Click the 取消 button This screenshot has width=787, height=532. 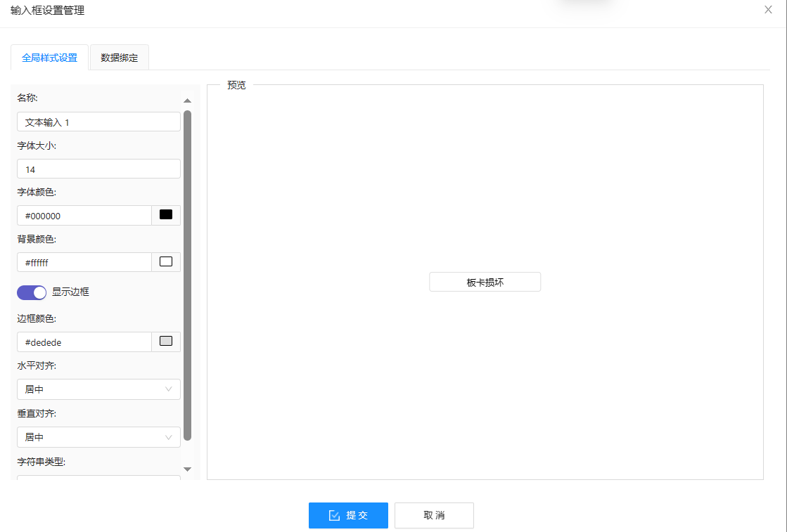[x=434, y=515]
